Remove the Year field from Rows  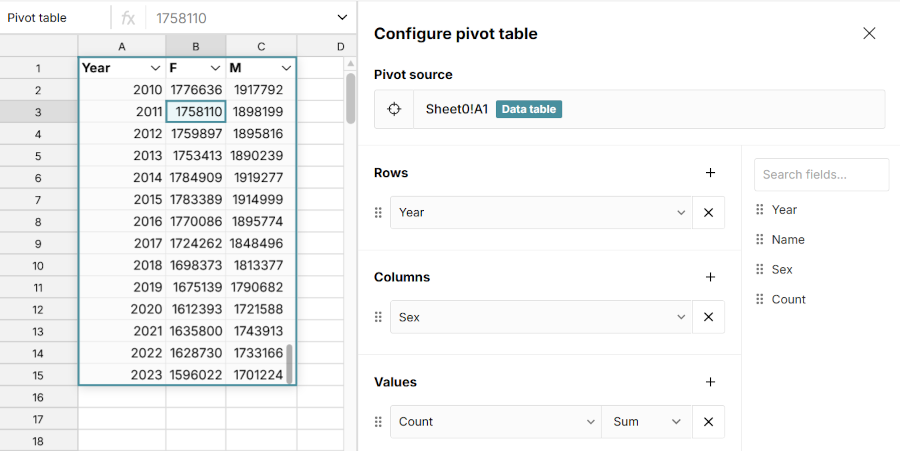(708, 212)
